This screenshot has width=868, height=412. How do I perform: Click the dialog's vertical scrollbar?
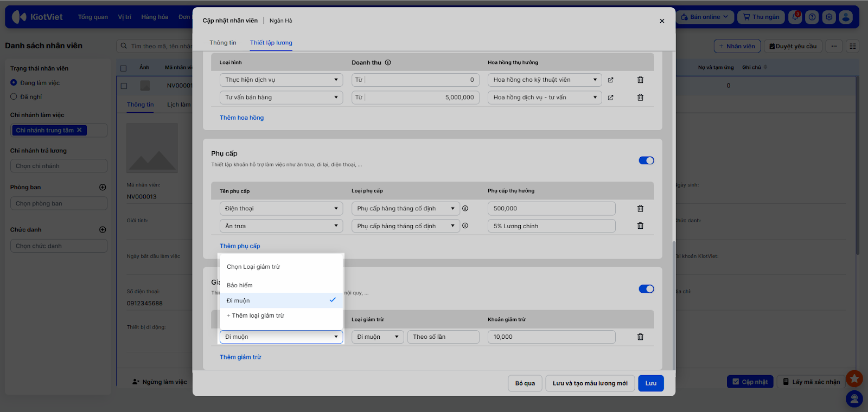pyautogui.click(x=674, y=304)
